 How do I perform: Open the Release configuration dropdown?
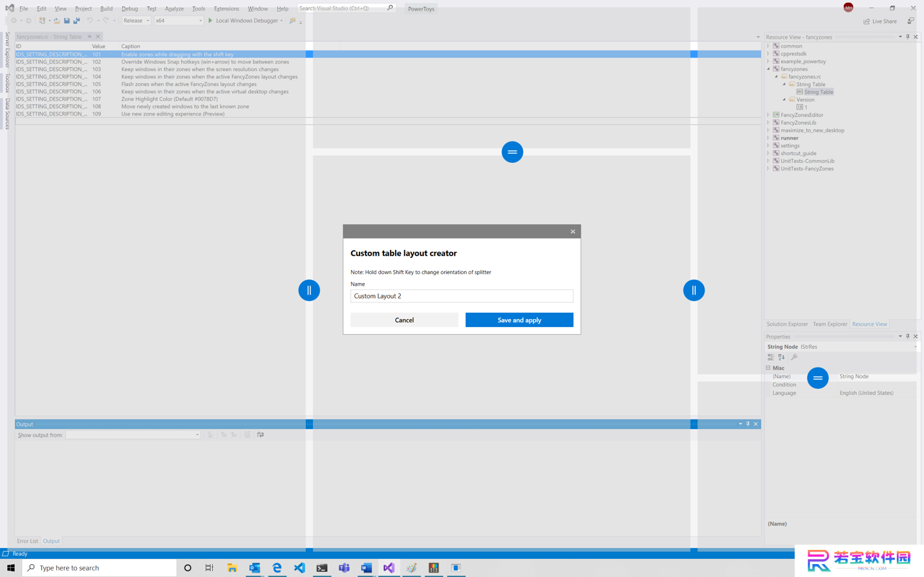coord(136,21)
